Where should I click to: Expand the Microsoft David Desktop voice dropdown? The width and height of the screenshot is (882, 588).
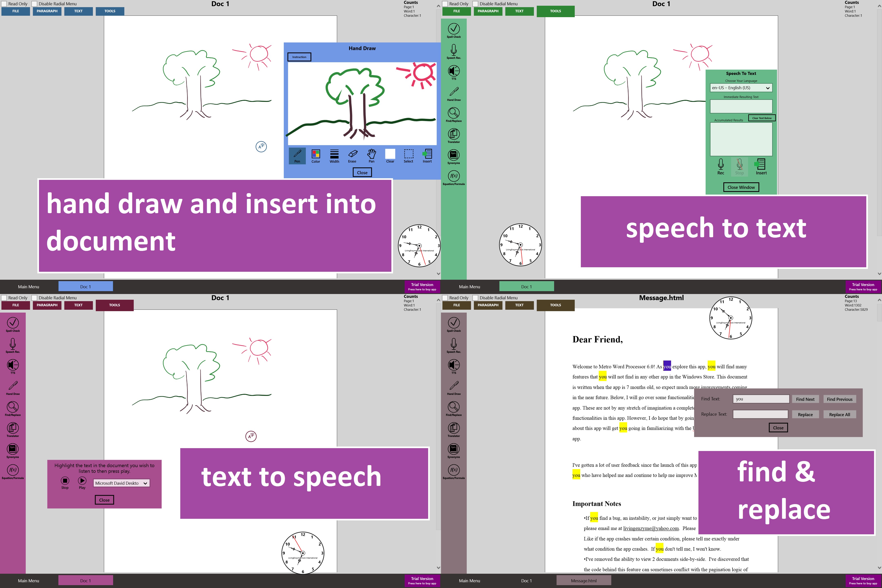121,483
